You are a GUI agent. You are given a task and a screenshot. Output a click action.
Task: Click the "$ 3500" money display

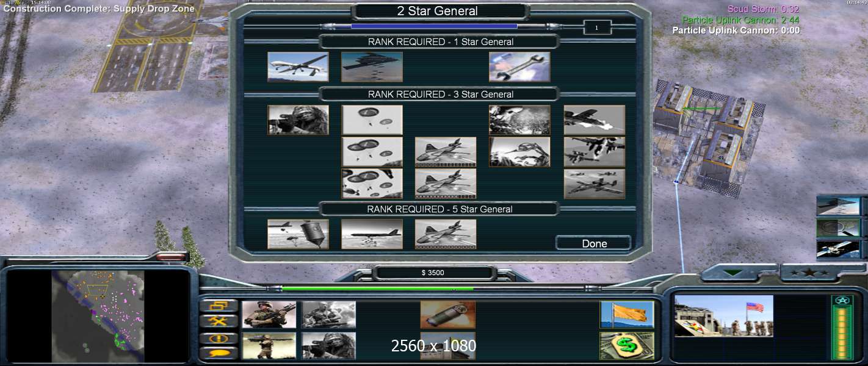[433, 273]
